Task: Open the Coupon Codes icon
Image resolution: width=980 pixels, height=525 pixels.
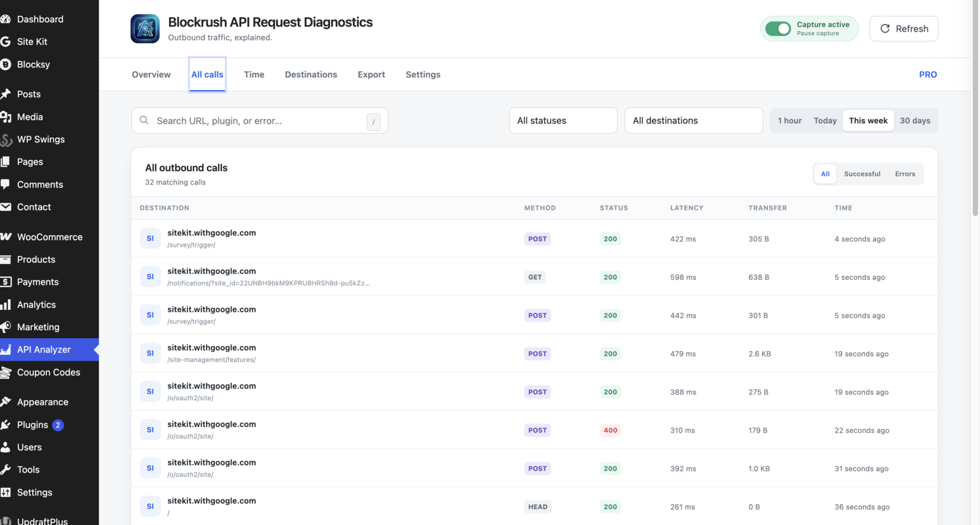Action: pos(6,372)
